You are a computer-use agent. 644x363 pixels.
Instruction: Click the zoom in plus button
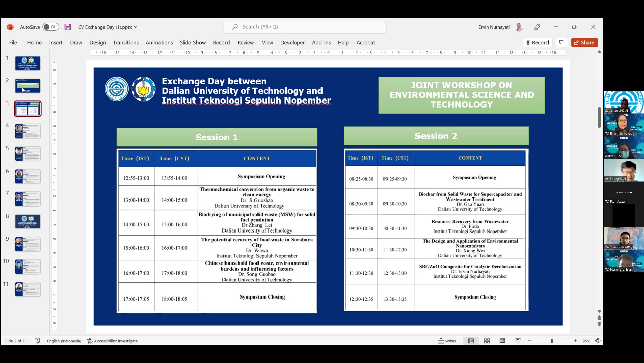point(575,341)
